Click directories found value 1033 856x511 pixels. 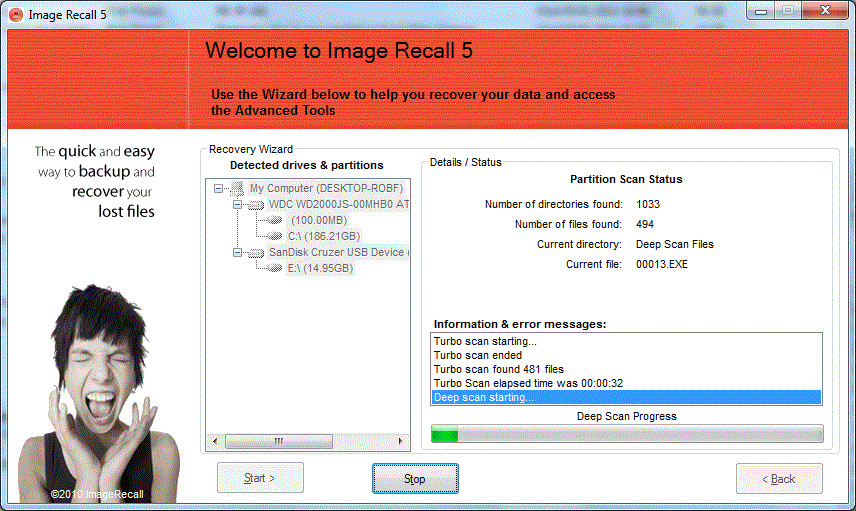tap(648, 204)
